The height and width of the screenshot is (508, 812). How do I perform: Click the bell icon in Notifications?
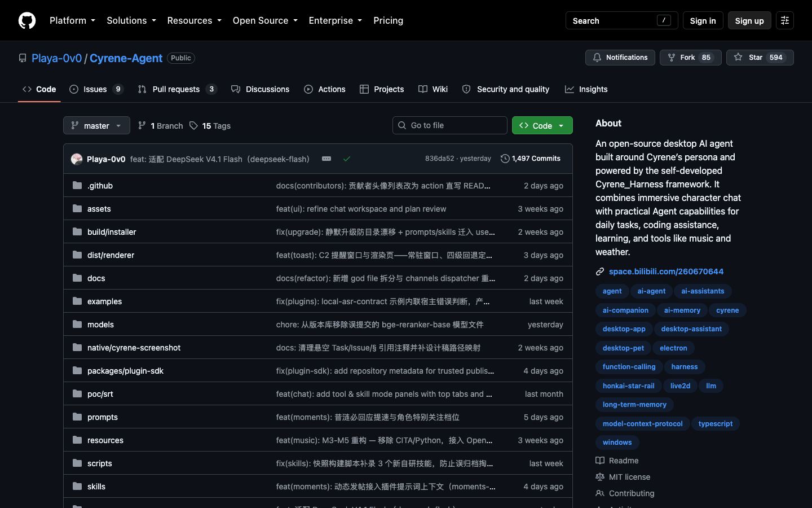point(597,58)
